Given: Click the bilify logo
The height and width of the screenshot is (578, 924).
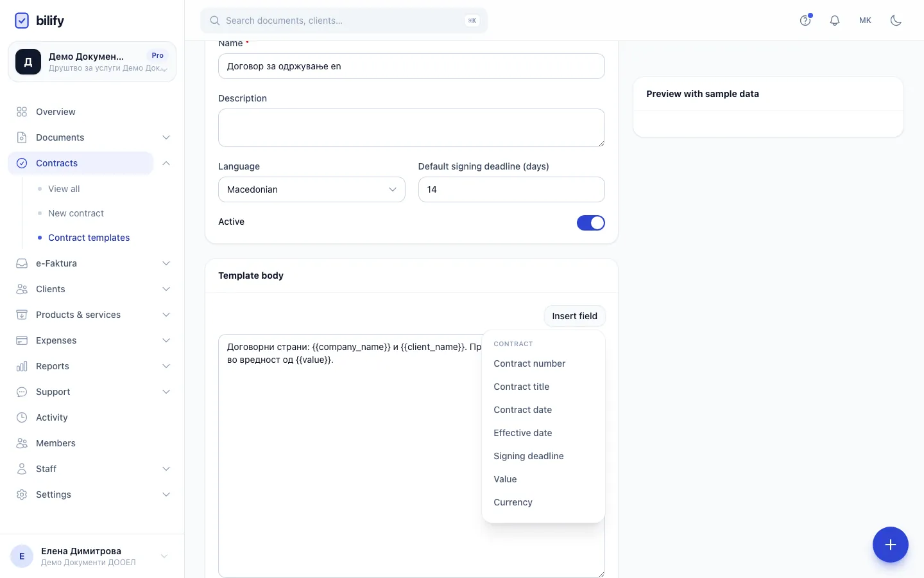Looking at the screenshot, I should (39, 21).
